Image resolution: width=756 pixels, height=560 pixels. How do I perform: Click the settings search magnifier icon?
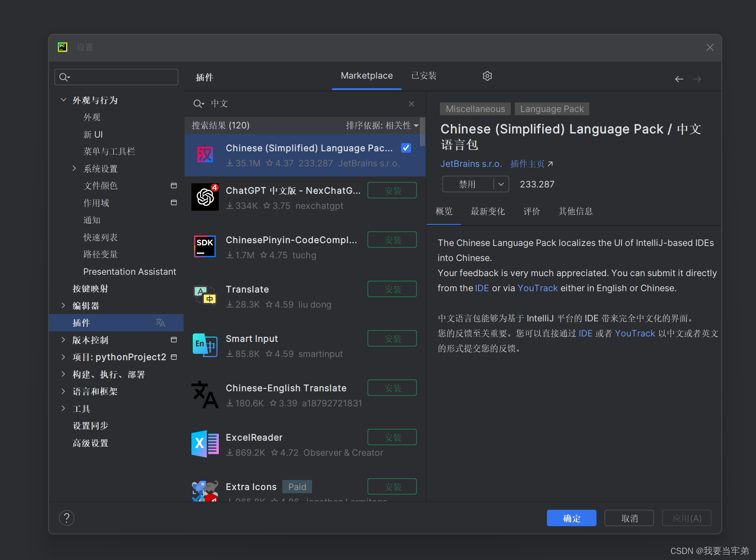pos(64,77)
